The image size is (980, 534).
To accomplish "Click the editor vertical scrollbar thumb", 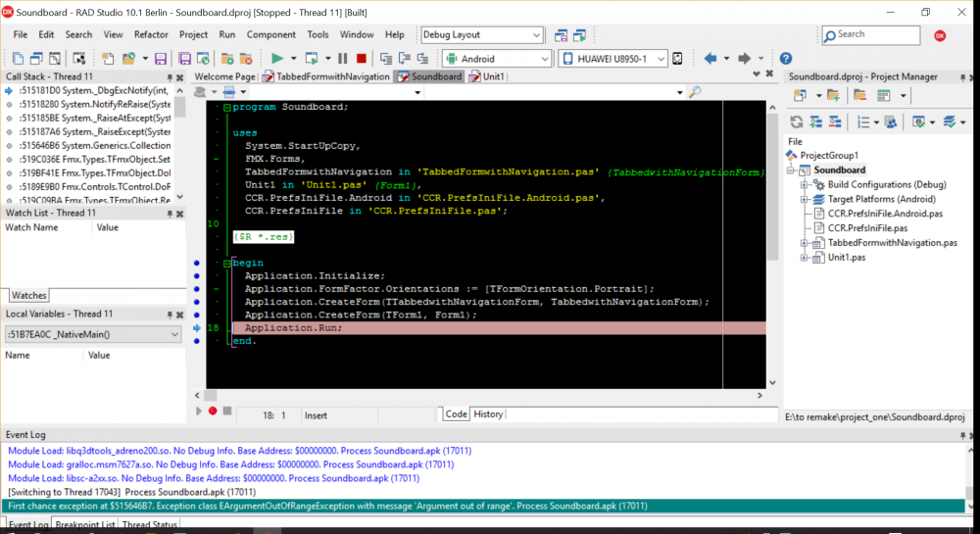I will (x=772, y=187).
